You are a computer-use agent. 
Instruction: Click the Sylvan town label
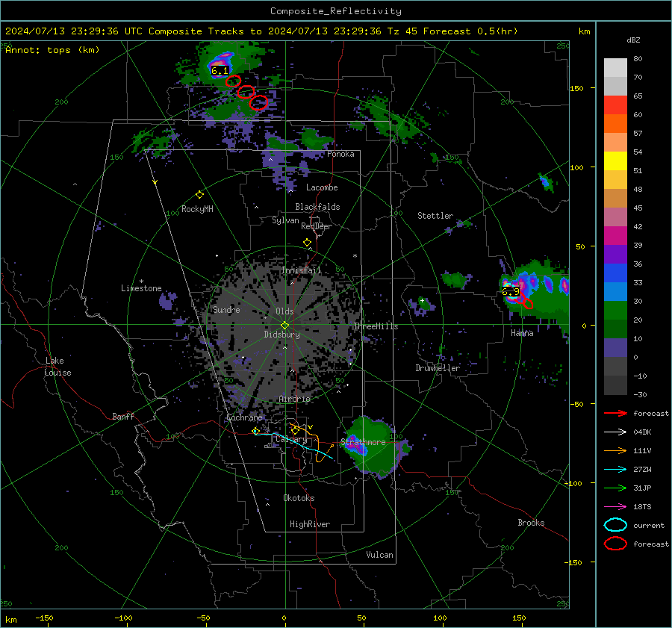tap(285, 220)
